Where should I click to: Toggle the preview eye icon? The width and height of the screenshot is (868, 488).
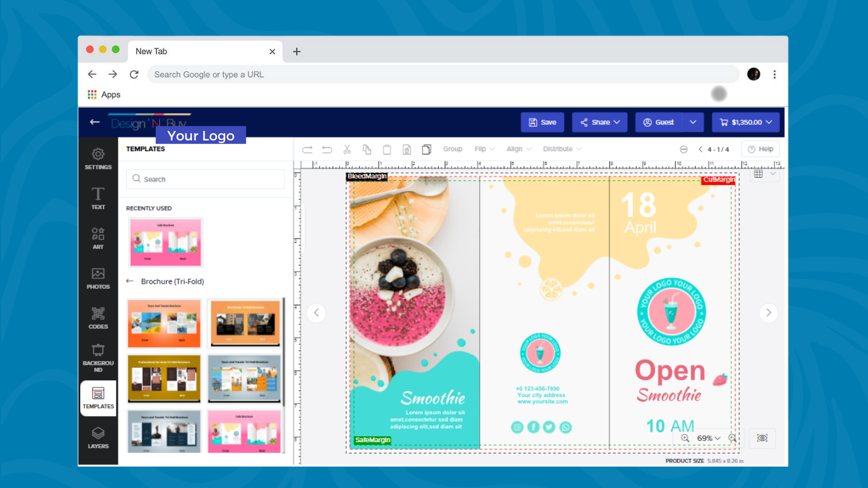pos(762,438)
